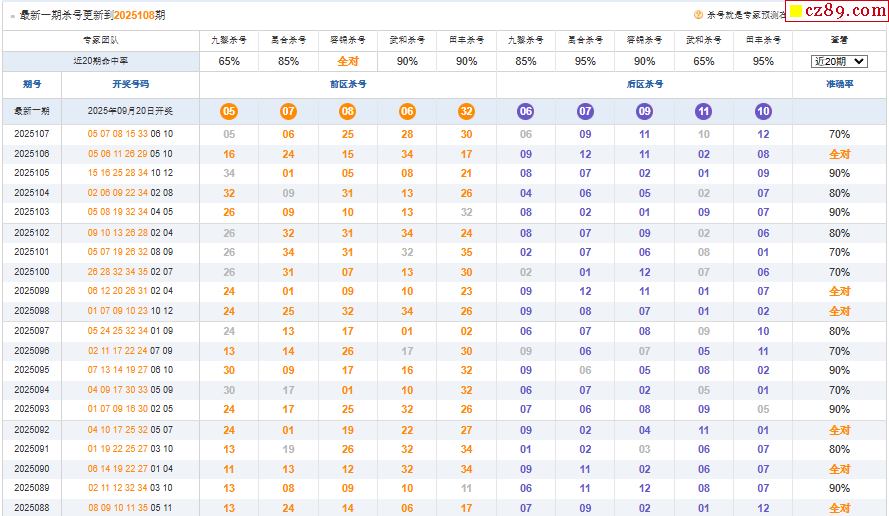This screenshot has width=889, height=516.
Task: Select period 2025092 in the table
Action: tap(32, 429)
